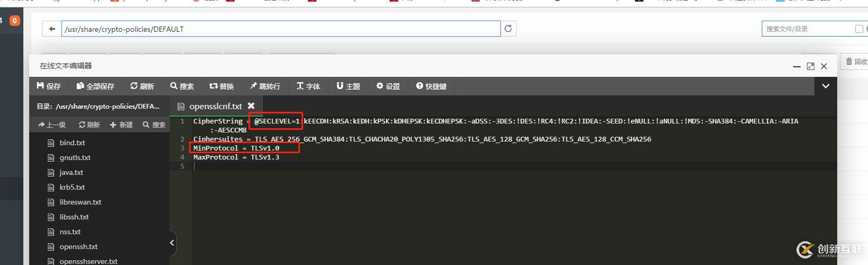Viewport: 868px width, 265px height.
Task: Click line 3 MinProtocol text
Action: click(236, 148)
